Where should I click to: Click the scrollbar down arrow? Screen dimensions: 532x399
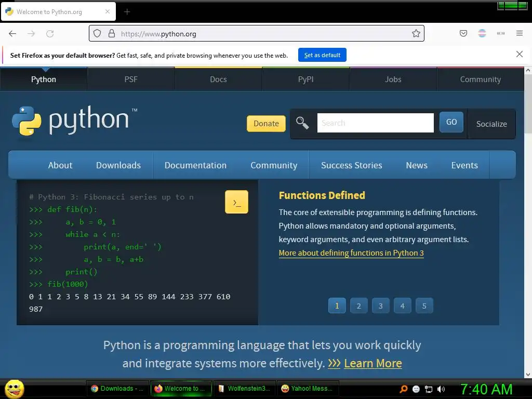point(528,374)
